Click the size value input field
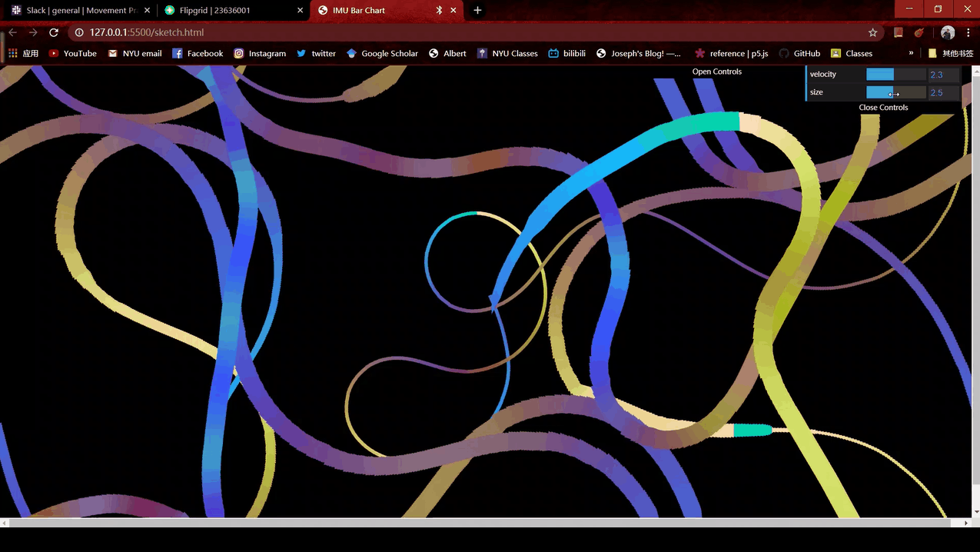This screenshot has width=980, height=552. [x=943, y=92]
